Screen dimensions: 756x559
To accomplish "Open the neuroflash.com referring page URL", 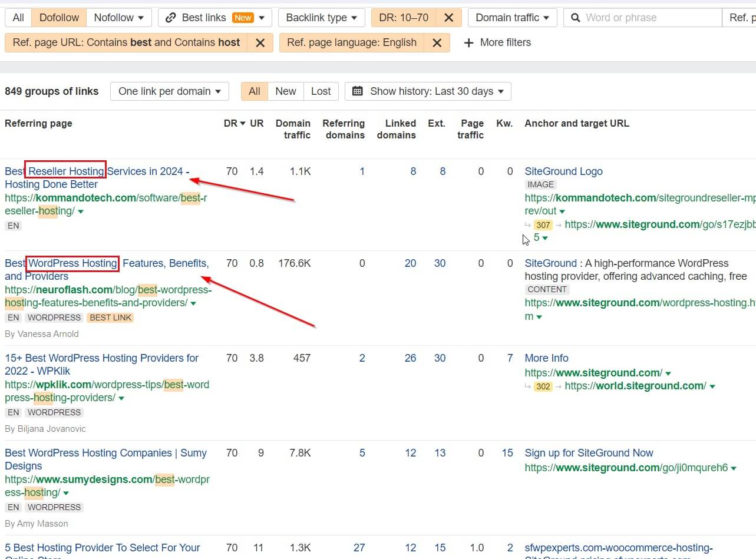I will [x=108, y=296].
